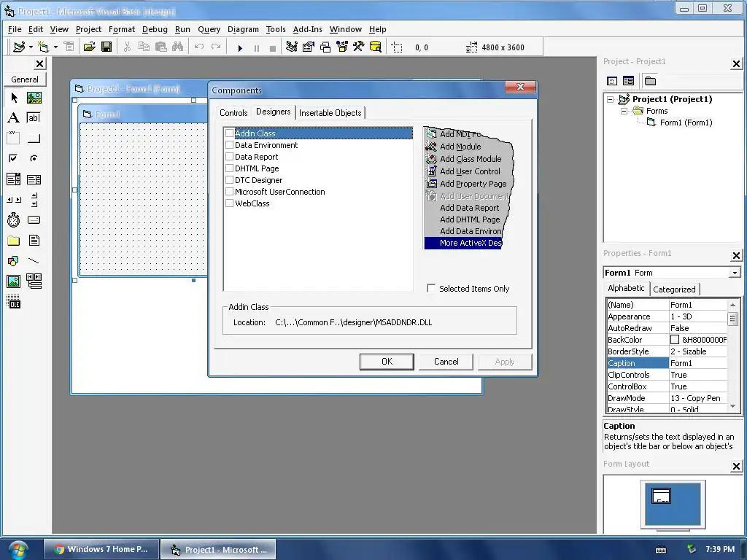The width and height of the screenshot is (747, 560).
Task: Select the Timer tool in toolbox
Action: click(14, 220)
